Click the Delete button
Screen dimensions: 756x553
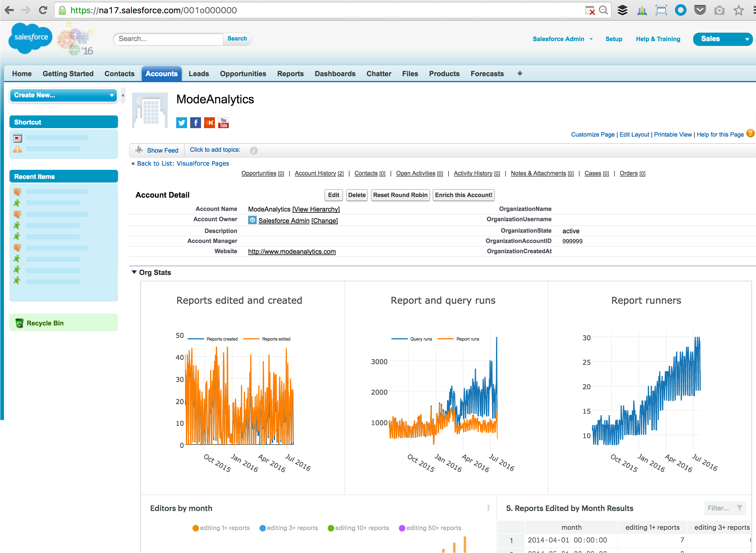click(357, 195)
